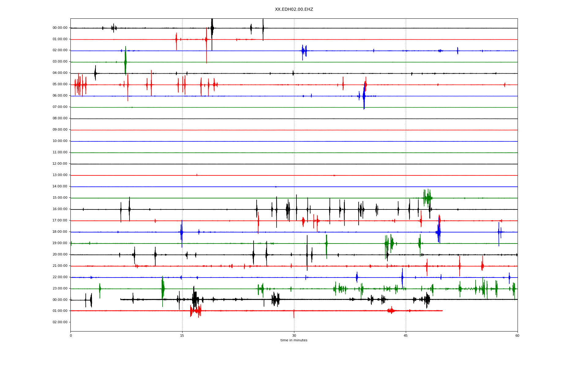Select the 12:00:00 row label
The height and width of the screenshot is (368, 588).
[x=60, y=164]
